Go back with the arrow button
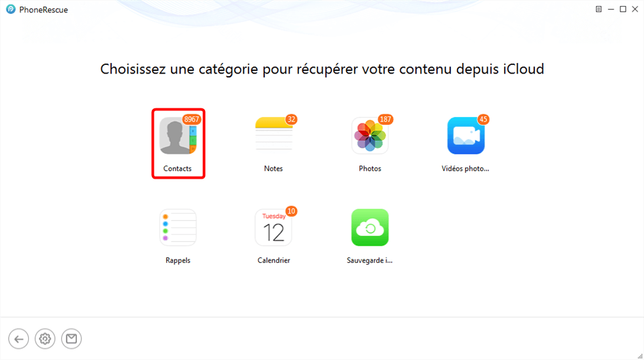 click(18, 339)
